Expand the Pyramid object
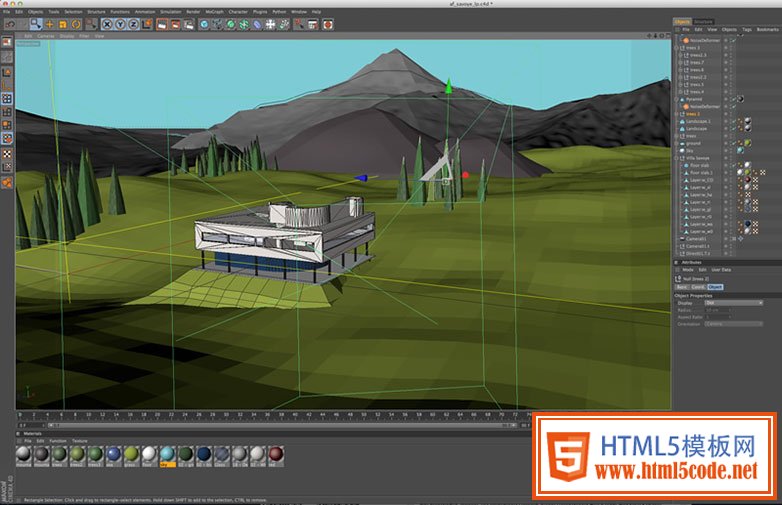This screenshot has width=782, height=505. pyautogui.click(x=677, y=99)
